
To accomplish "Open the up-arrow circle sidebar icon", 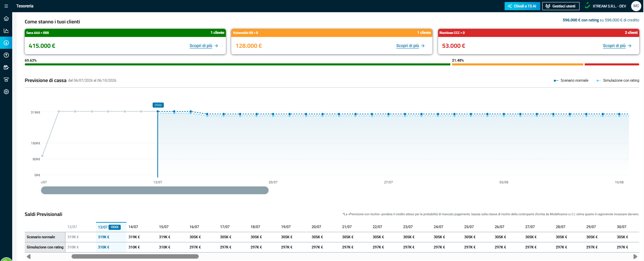I will point(6,55).
